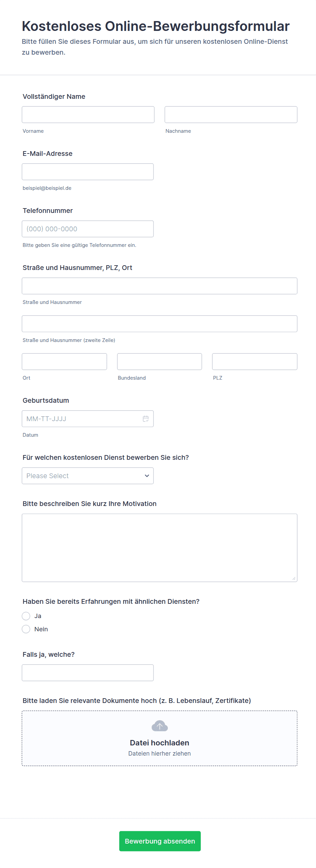Select the Ja radio button
Screen dimensions: 316x868
coord(26,616)
